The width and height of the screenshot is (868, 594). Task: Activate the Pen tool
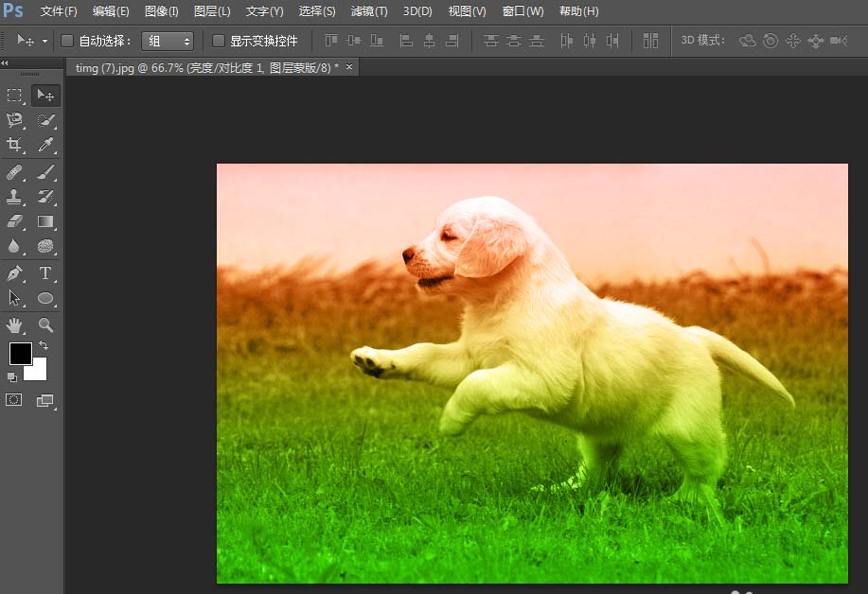[x=14, y=272]
